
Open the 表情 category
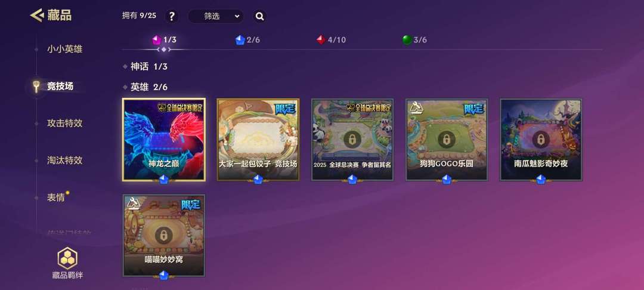pos(56,197)
